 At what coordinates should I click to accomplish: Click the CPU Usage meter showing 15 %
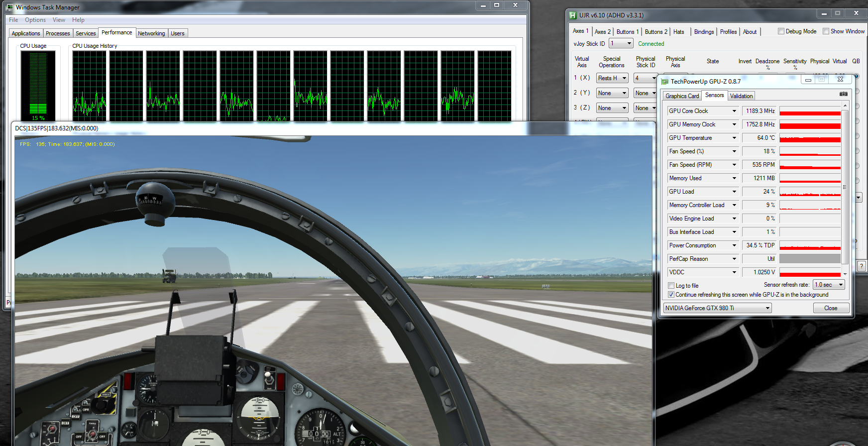(x=38, y=86)
